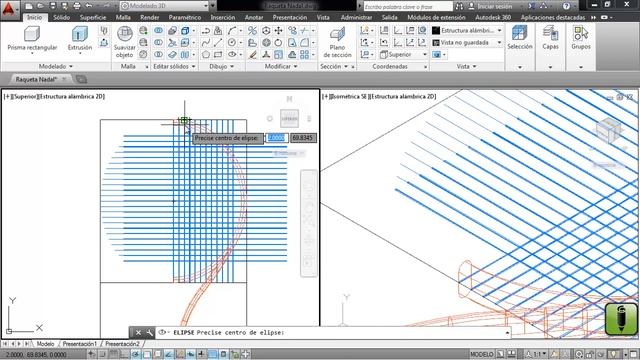Click the ViewCube in the Superior viewport

tap(289, 118)
